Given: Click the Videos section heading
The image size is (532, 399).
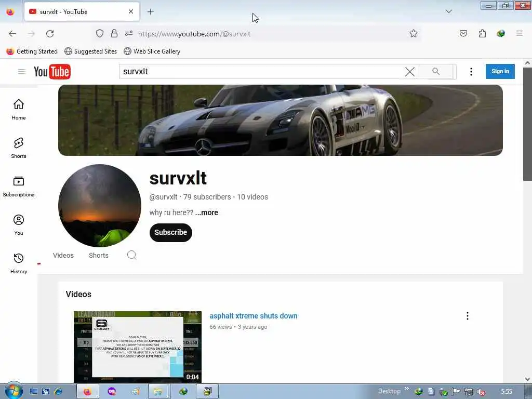Looking at the screenshot, I should [x=78, y=294].
